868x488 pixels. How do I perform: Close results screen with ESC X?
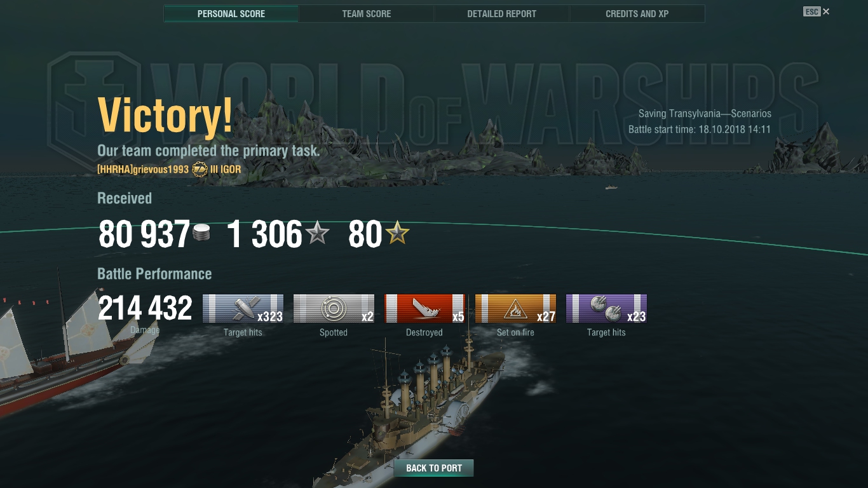click(817, 11)
